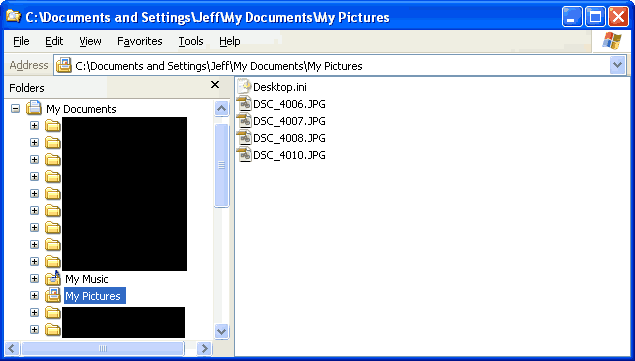This screenshot has width=635, height=361.
Task: Select the DSC_4010.JPG image icon
Action: [244, 155]
